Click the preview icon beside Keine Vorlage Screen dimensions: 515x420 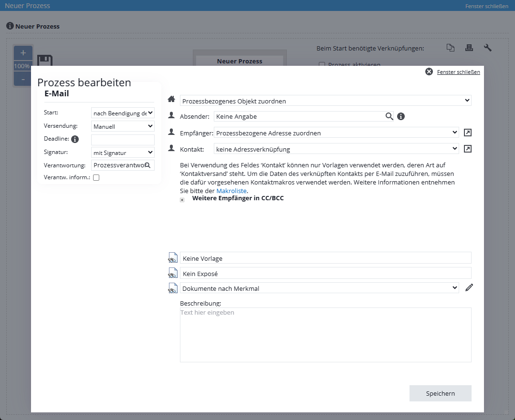tap(173, 258)
